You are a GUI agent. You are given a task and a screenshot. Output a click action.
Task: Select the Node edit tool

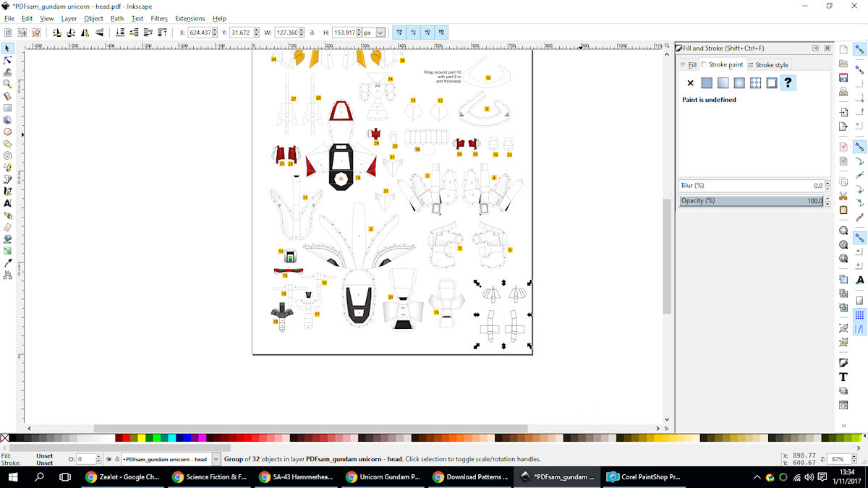click(x=7, y=60)
